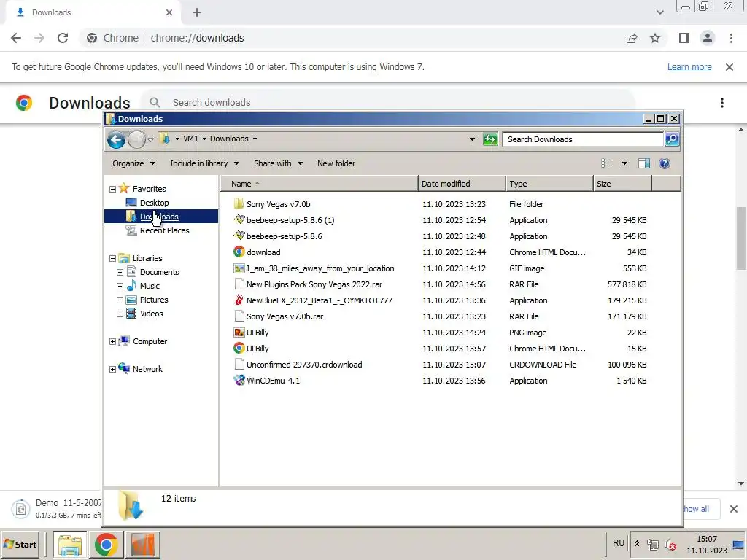This screenshot has height=560, width=747.
Task: Toggle the preview pane icon
Action: tap(644, 163)
